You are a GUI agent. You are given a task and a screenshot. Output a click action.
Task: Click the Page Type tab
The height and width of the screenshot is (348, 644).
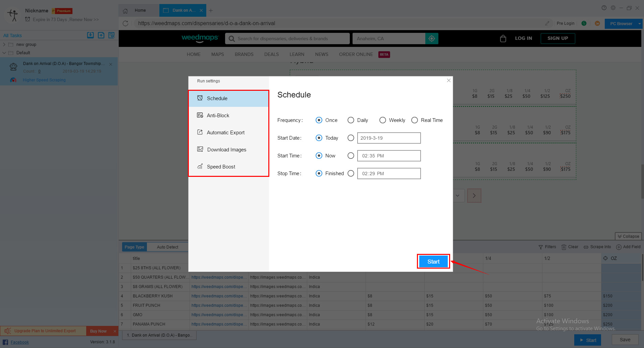pos(134,247)
